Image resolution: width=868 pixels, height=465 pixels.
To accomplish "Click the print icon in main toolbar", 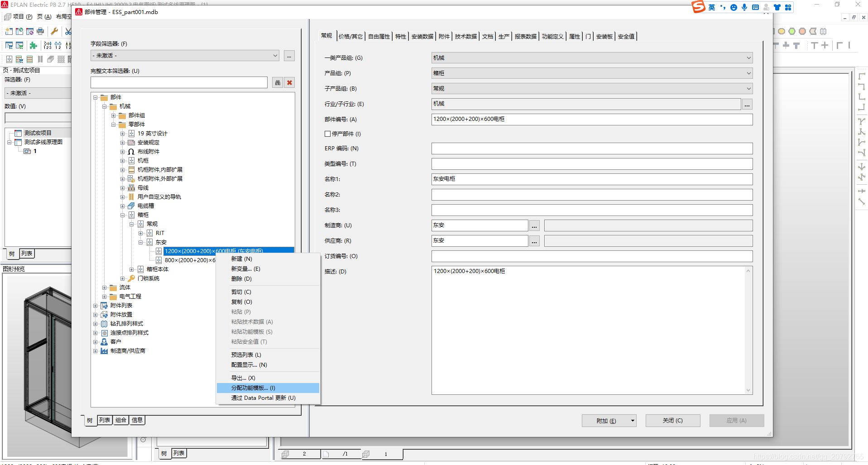I will (x=40, y=31).
